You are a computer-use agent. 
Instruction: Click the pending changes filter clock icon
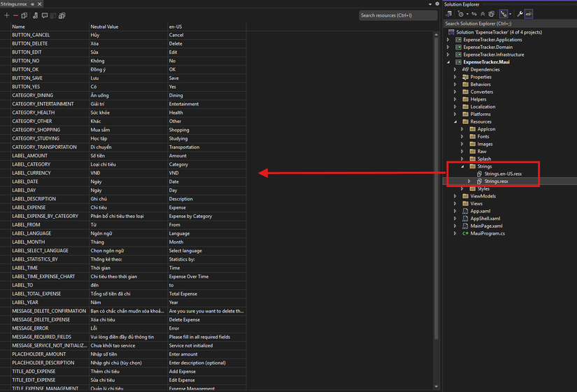click(x=461, y=14)
